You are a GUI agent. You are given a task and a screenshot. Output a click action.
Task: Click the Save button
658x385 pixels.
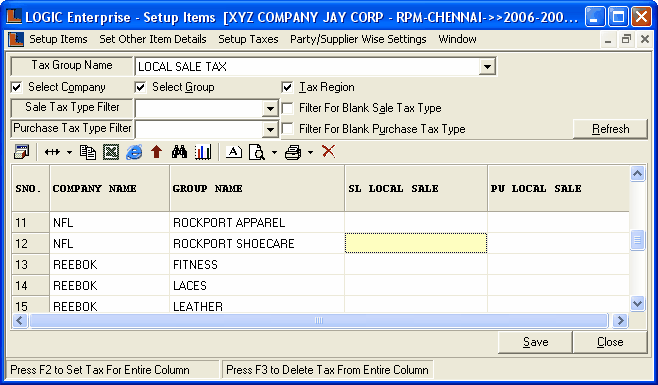535,342
